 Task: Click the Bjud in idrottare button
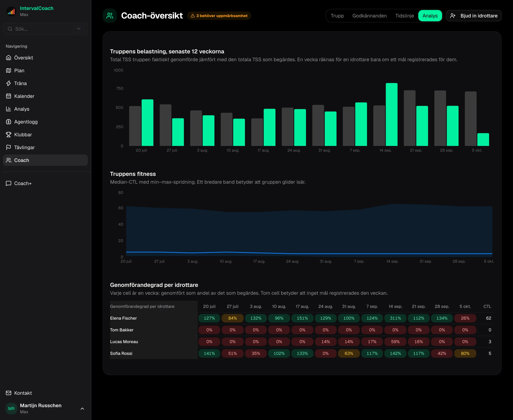click(x=473, y=16)
